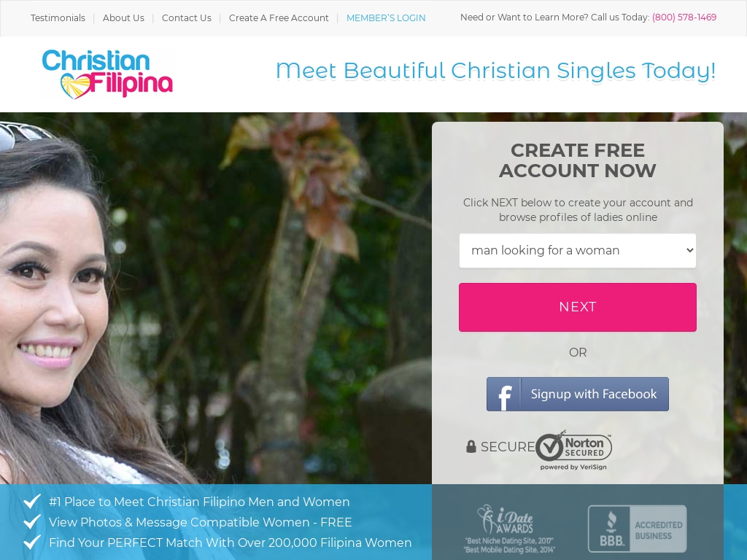The image size is (747, 560).
Task: Click the smiling woman banner photo
Action: point(216,298)
